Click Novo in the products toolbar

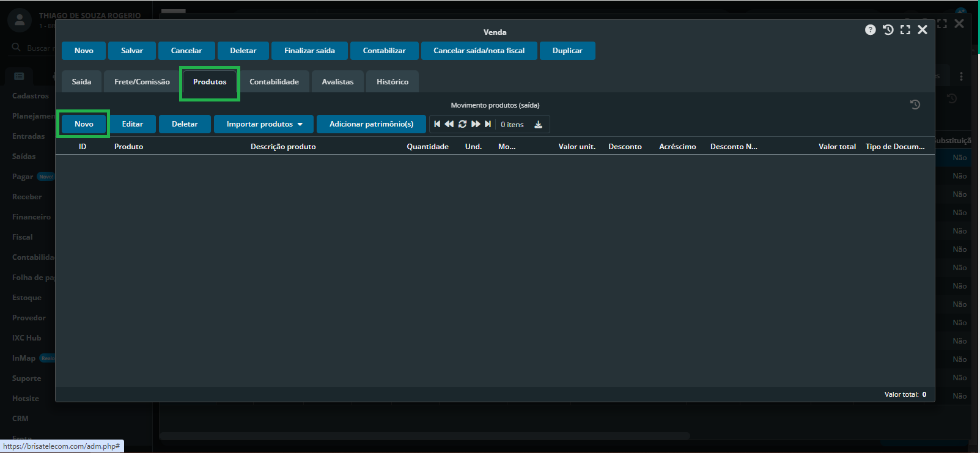point(84,124)
